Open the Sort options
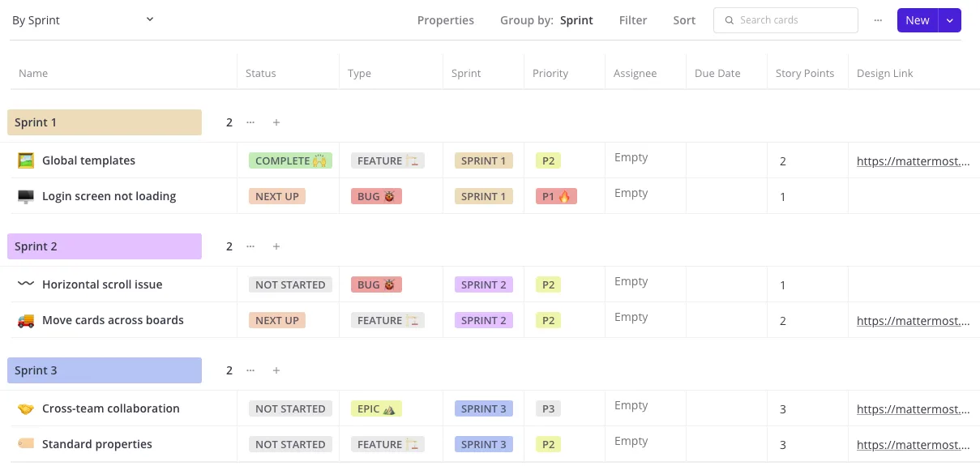The image size is (980, 466). pyautogui.click(x=684, y=20)
